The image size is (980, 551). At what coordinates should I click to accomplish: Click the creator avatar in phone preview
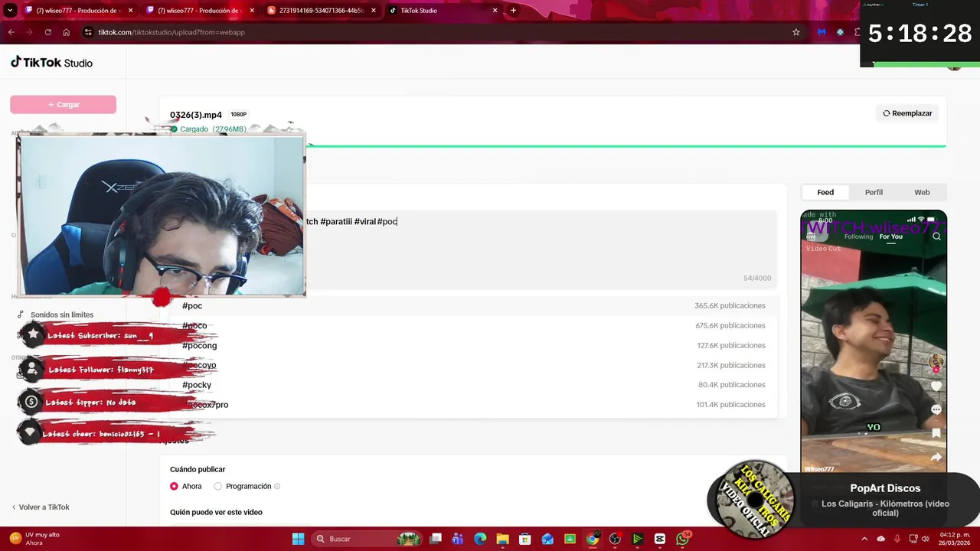(x=936, y=361)
